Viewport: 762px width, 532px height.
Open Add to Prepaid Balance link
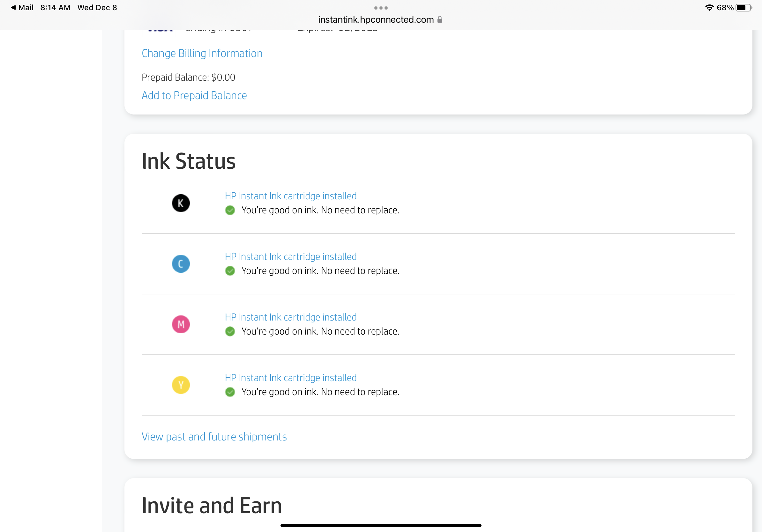(x=194, y=95)
